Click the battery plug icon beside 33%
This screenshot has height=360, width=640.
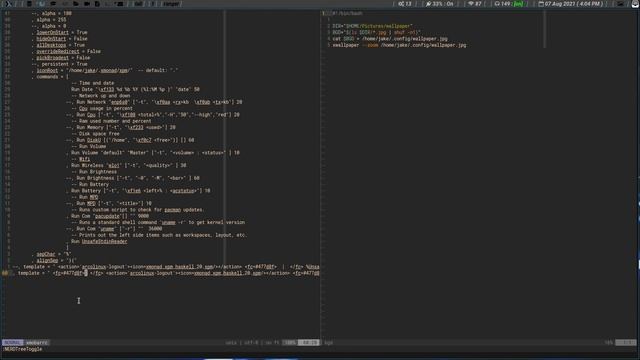coord(428,4)
